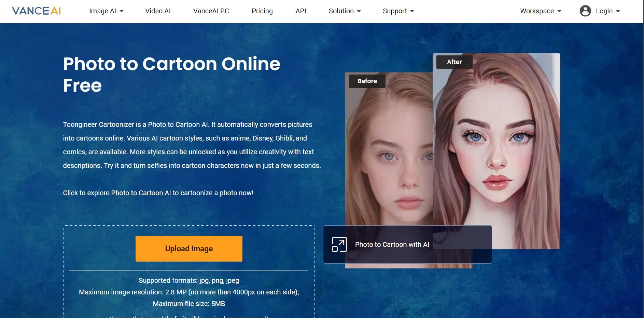Click the Login link
Screen dimensions: 644x318
point(604,11)
